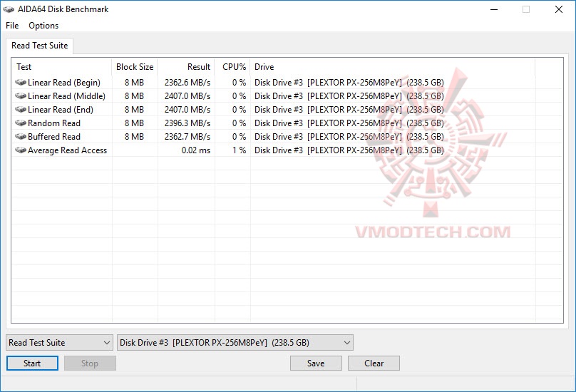Click the drive icon beside Average Read Access
576x392 pixels.
coord(21,150)
